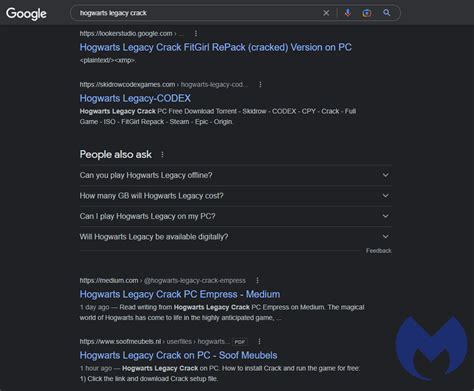Click the lookerstudio.google.com URL breadcrumb
This screenshot has width=474, height=391.
pyautogui.click(x=131, y=33)
